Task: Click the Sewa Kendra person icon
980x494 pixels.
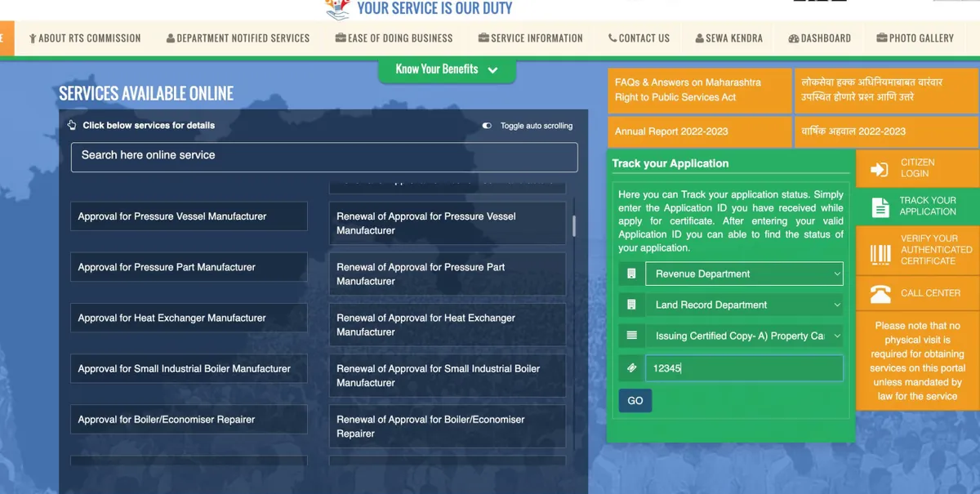Action: coord(699,38)
